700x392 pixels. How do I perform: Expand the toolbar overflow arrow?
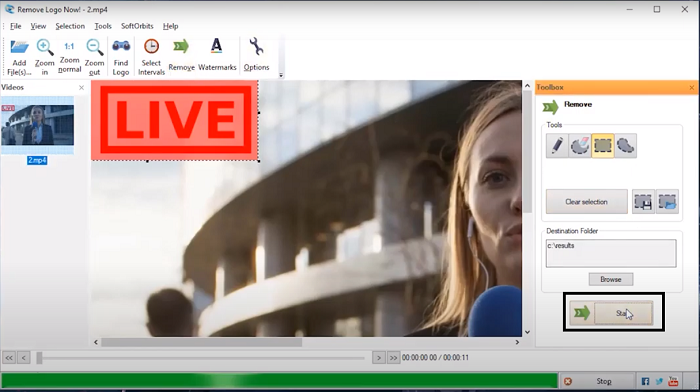click(x=281, y=75)
